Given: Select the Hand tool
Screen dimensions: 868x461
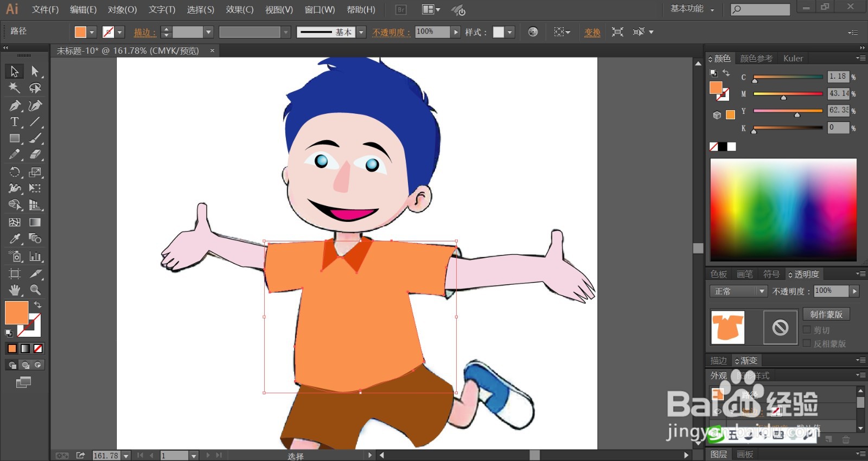Looking at the screenshot, I should click(x=15, y=290).
